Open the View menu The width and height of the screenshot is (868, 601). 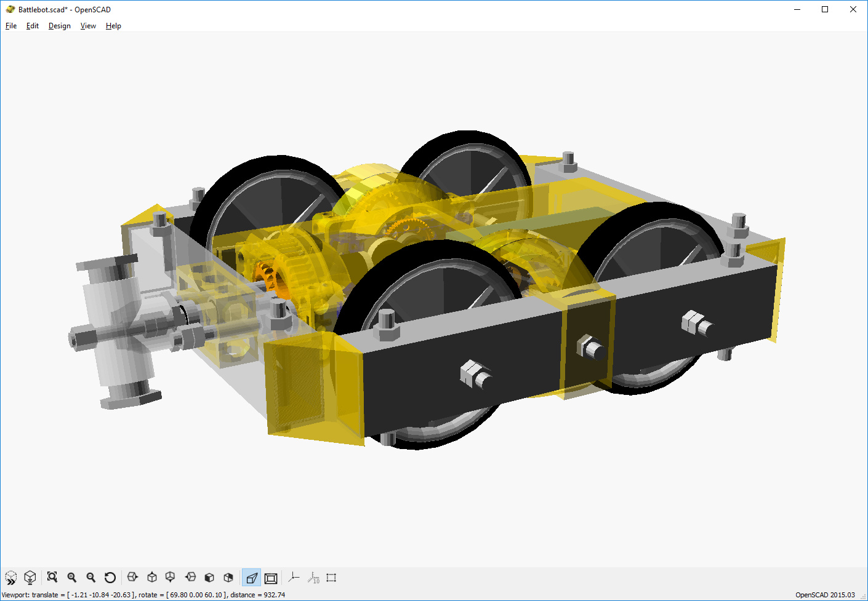[x=88, y=26]
